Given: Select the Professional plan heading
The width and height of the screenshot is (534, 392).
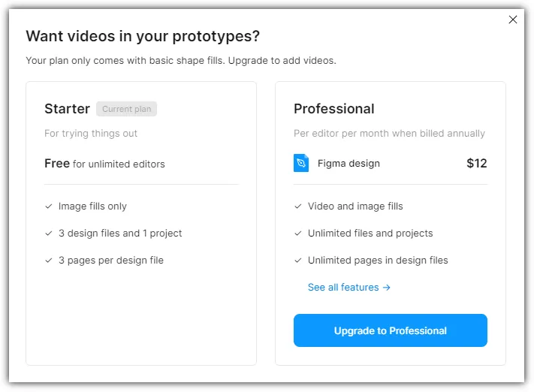Looking at the screenshot, I should click(x=333, y=109).
